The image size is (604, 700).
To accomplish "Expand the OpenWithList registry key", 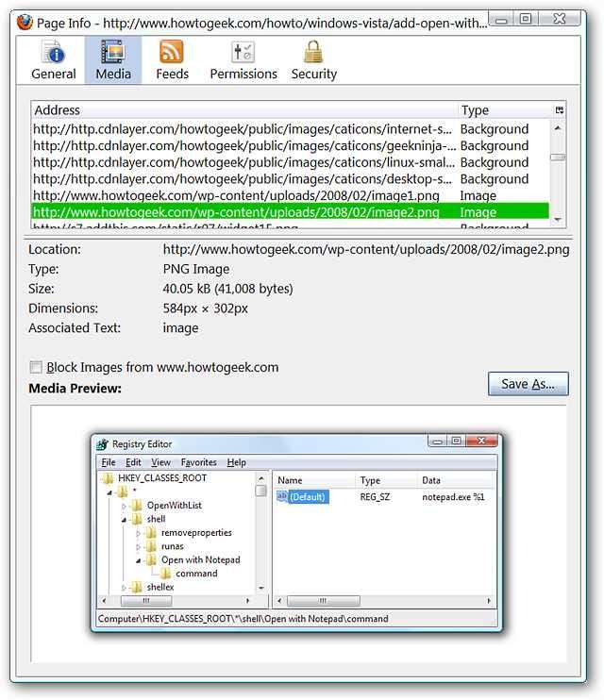I will pyautogui.click(x=124, y=506).
